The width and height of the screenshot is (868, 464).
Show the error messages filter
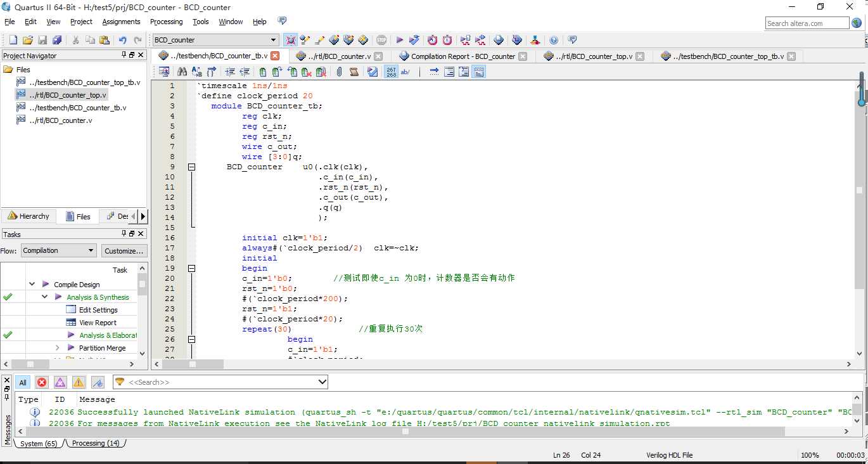pyautogui.click(x=42, y=382)
